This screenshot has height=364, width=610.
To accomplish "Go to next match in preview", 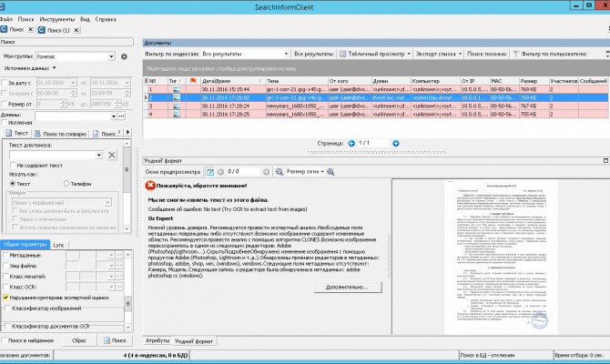I will point(266,171).
